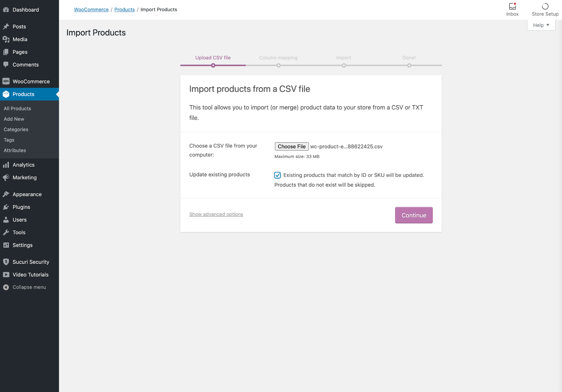Screen dimensions: 562x392
Task: Open the WooCommerce menu item
Action: [30, 81]
